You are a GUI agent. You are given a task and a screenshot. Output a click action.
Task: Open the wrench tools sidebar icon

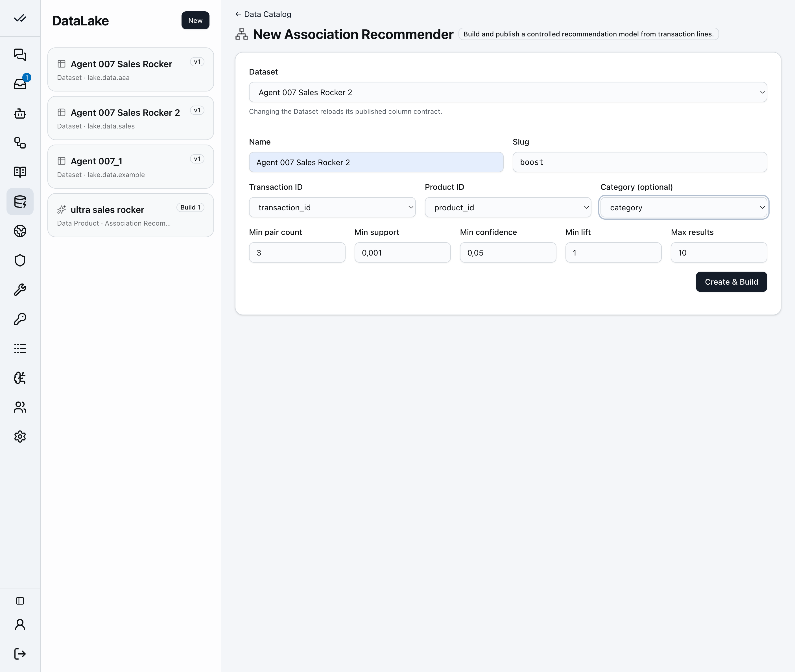pyautogui.click(x=20, y=289)
